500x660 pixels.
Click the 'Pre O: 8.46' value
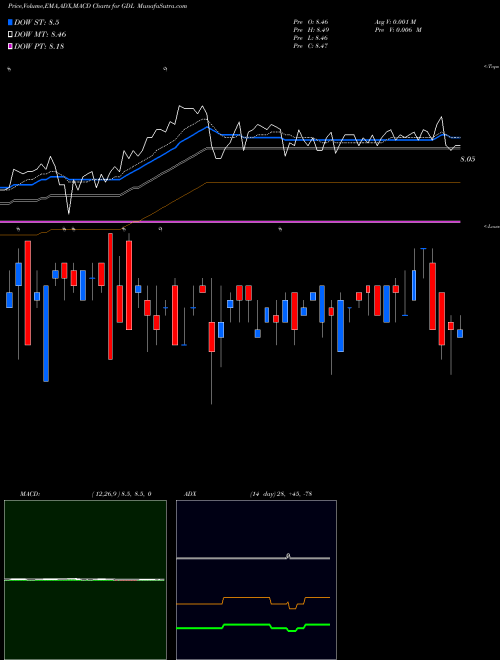coord(311,21)
